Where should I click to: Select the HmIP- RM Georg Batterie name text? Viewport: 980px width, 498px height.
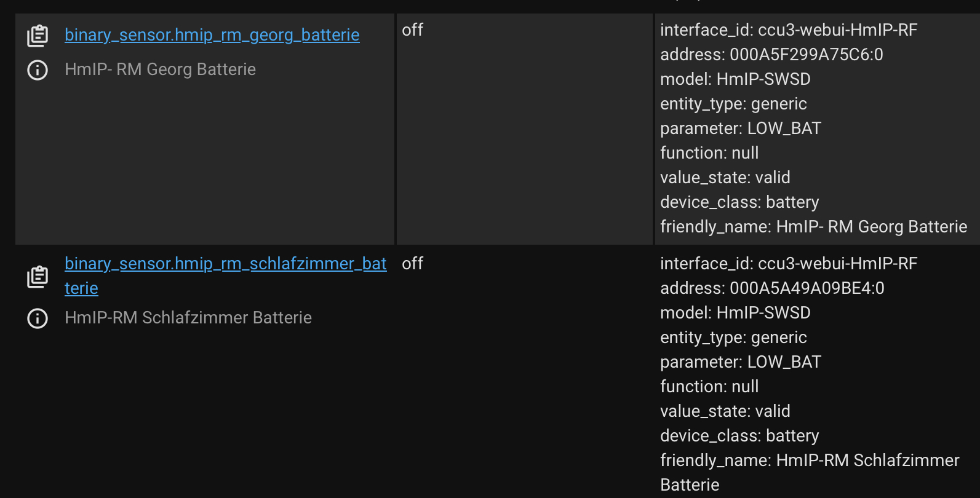click(160, 69)
